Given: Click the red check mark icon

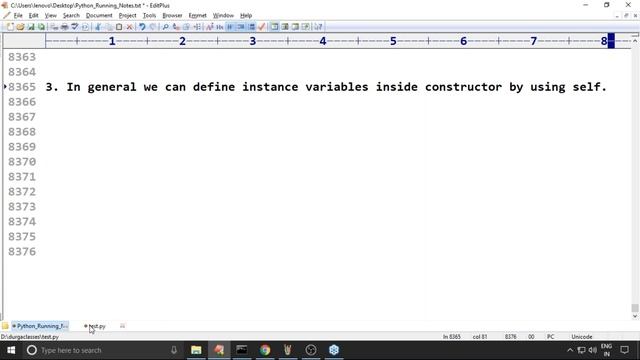Looking at the screenshot, I should pos(262,27).
